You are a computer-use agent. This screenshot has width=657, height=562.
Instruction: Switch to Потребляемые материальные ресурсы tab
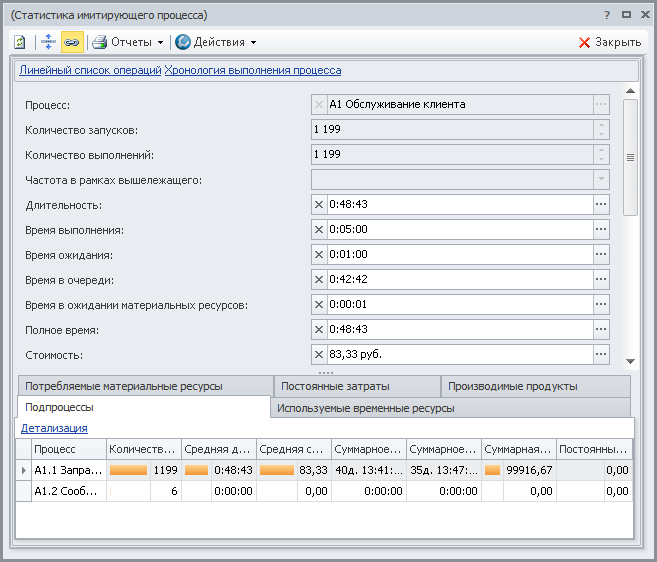tap(144, 386)
